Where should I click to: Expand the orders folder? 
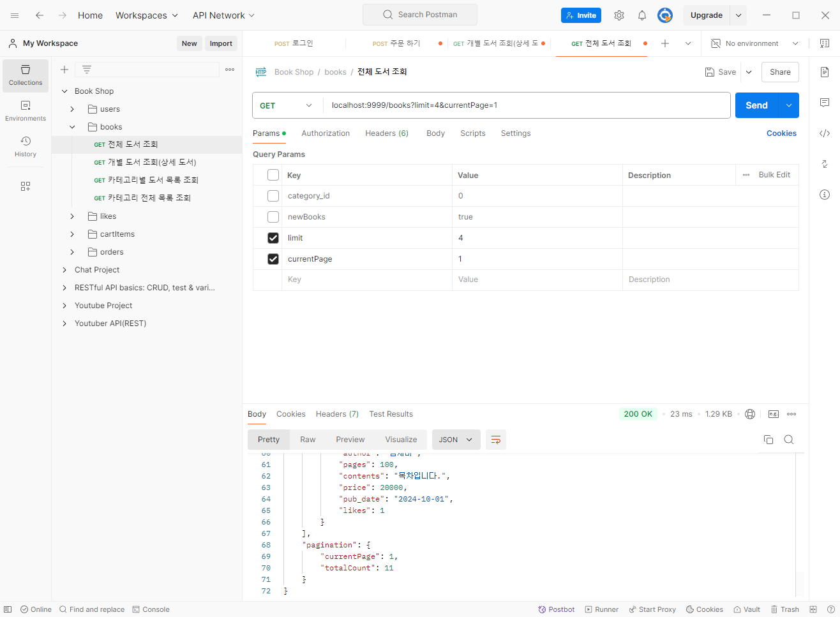coord(72,252)
